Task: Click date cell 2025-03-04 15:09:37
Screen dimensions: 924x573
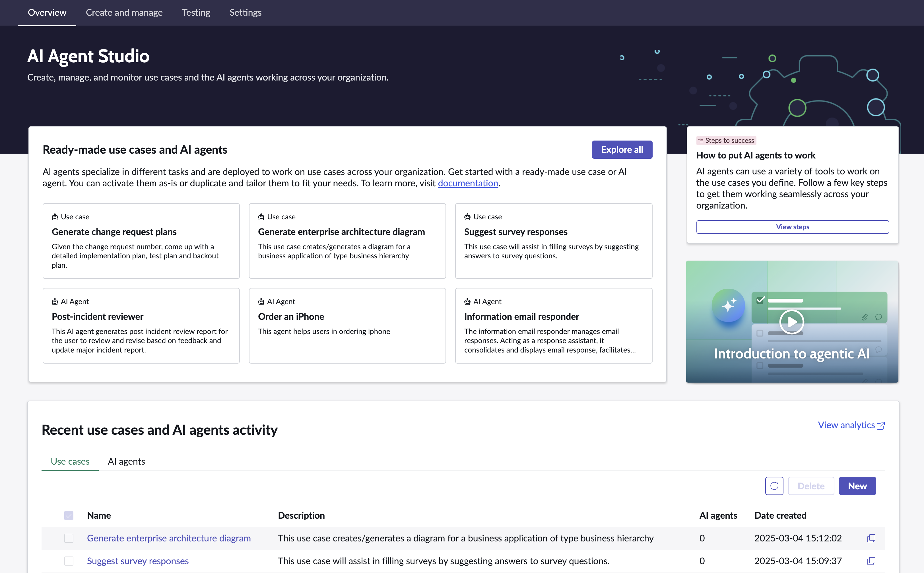Action: 798,561
